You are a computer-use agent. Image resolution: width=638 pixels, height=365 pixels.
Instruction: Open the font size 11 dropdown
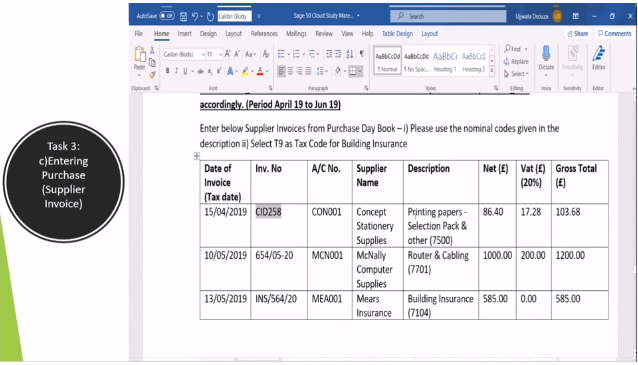pos(221,54)
